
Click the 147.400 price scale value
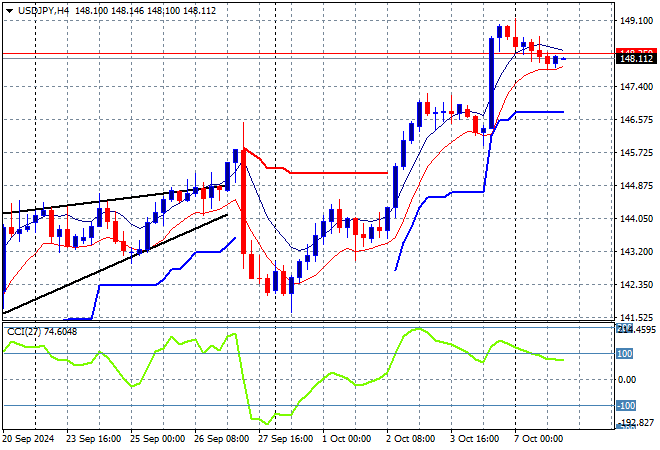pos(636,87)
